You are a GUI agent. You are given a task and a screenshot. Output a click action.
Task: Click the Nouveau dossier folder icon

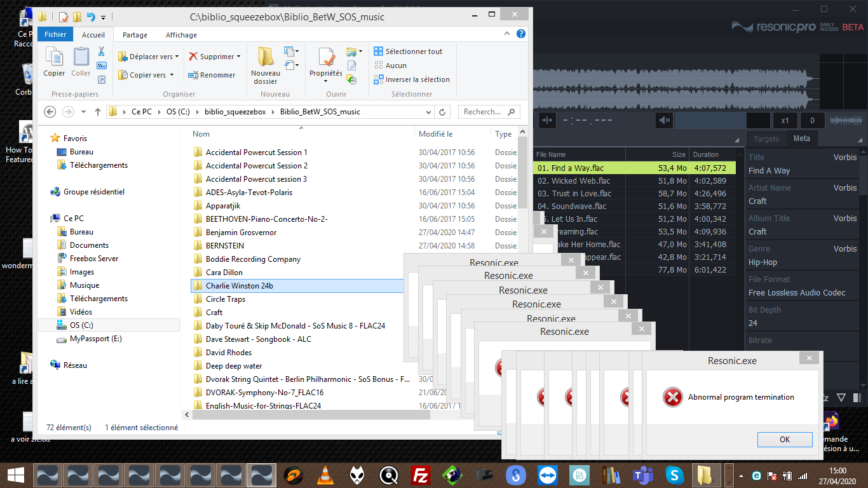coord(265,58)
